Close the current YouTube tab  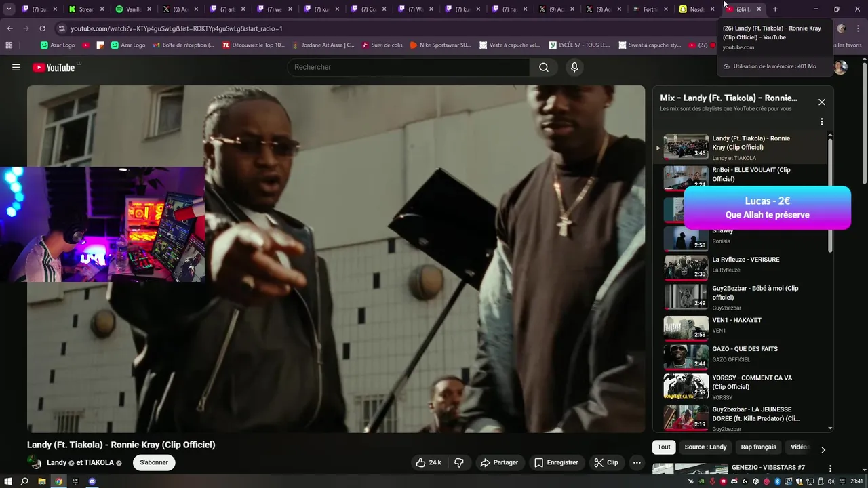click(x=759, y=9)
